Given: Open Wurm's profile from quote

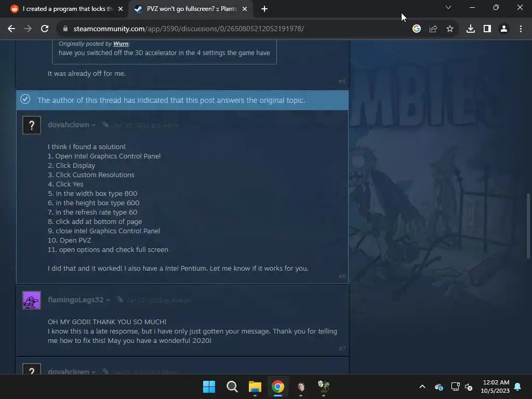Looking at the screenshot, I should (121, 44).
